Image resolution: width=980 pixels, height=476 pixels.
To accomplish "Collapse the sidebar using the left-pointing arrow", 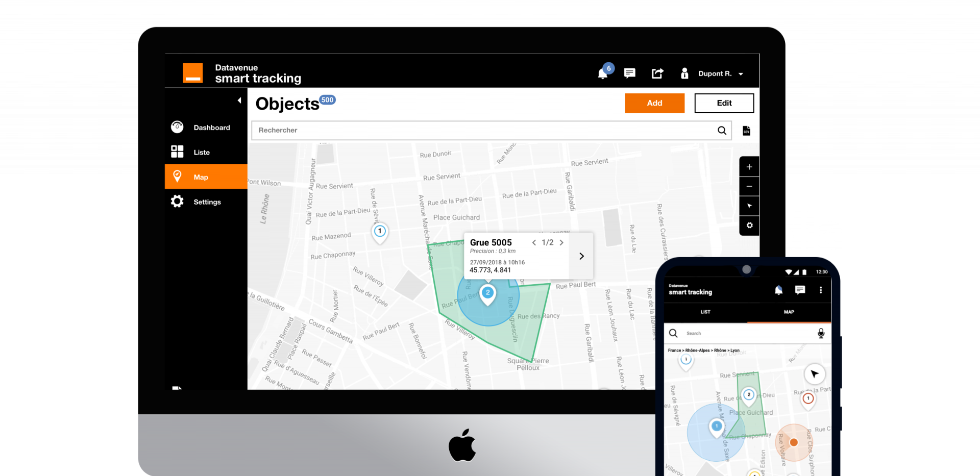I will coord(239,101).
